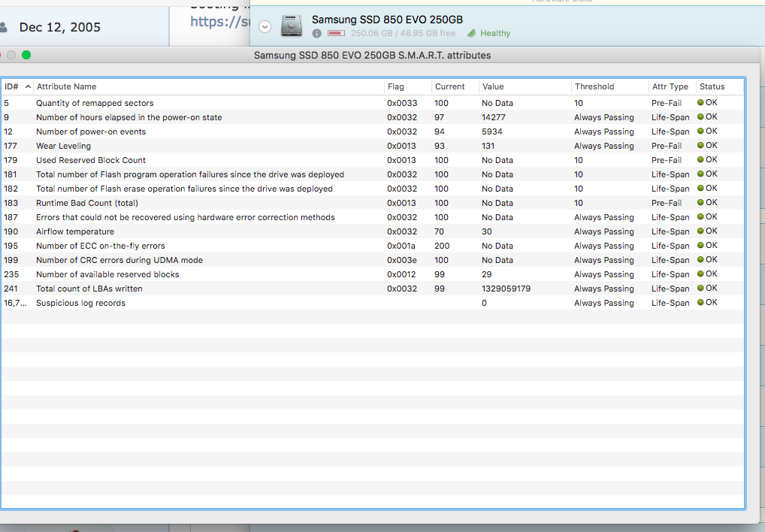Viewport: 765px width, 532px height.
Task: Sort by the Status column header
Action: point(720,86)
